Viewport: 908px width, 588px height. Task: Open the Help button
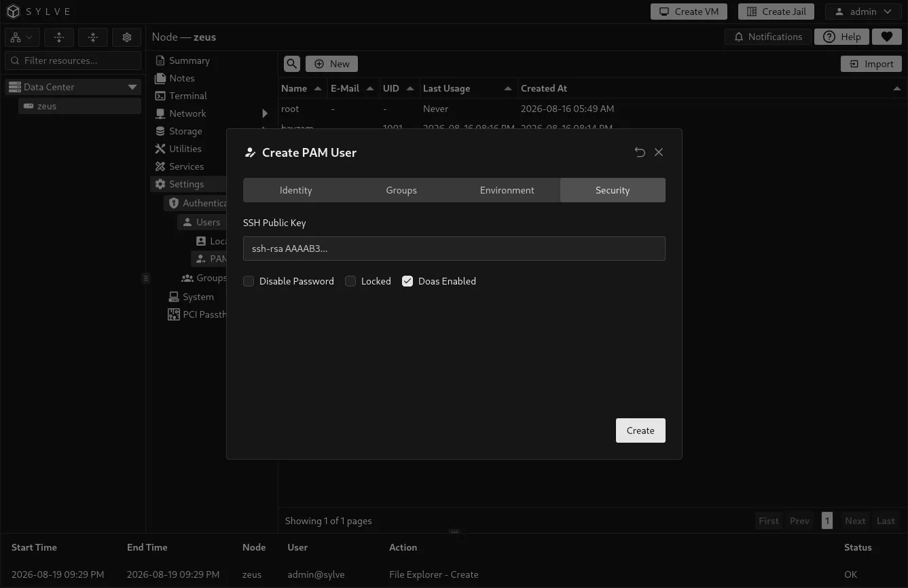pos(841,37)
